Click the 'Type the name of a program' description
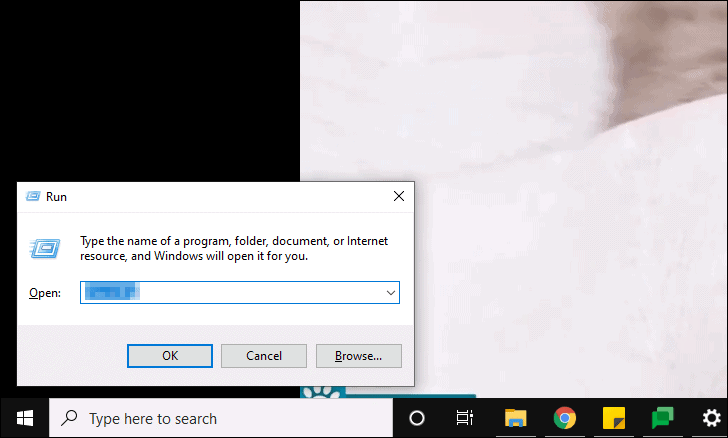This screenshot has height=438, width=728. point(234,248)
